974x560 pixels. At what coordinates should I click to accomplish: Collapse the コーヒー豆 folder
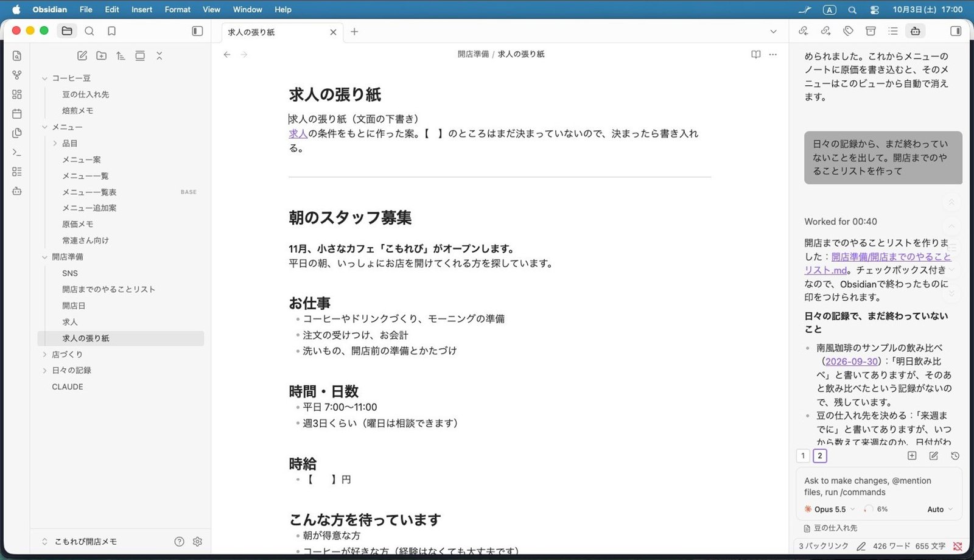[44, 79]
